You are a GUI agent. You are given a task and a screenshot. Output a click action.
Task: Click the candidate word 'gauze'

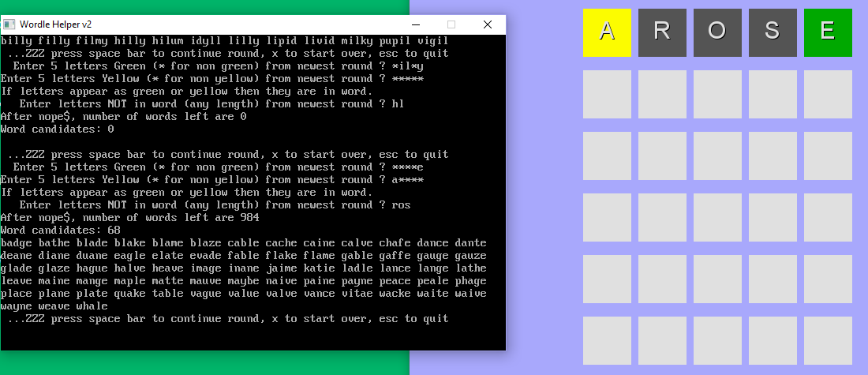(470, 256)
